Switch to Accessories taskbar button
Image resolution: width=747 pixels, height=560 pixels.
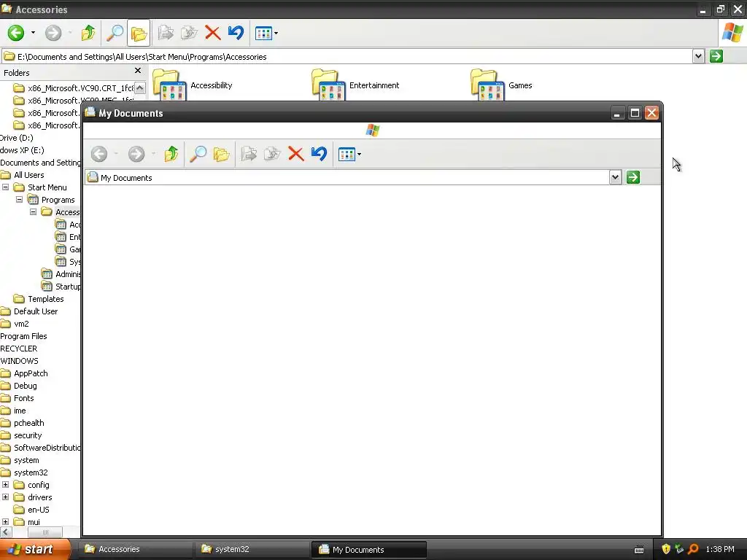136,549
